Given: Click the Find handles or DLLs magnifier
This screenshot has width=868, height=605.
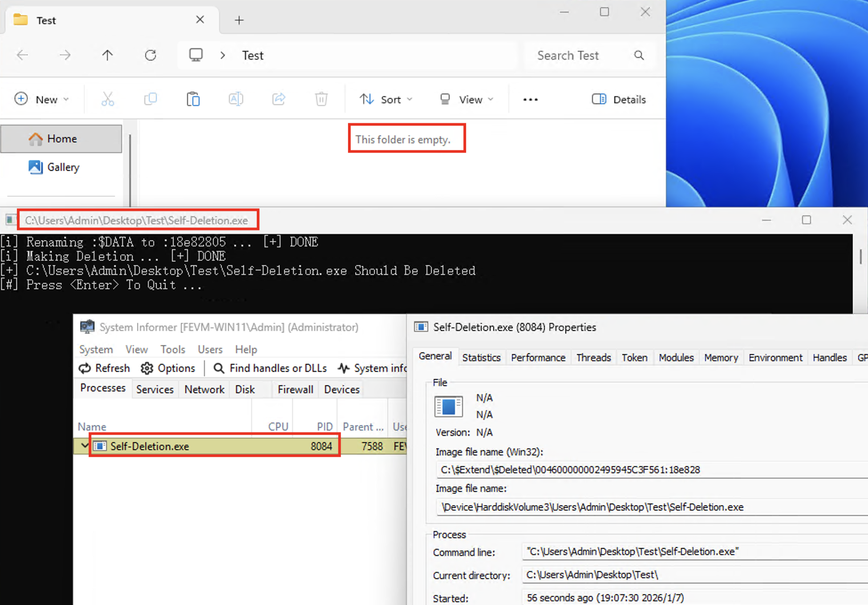Looking at the screenshot, I should coord(219,368).
